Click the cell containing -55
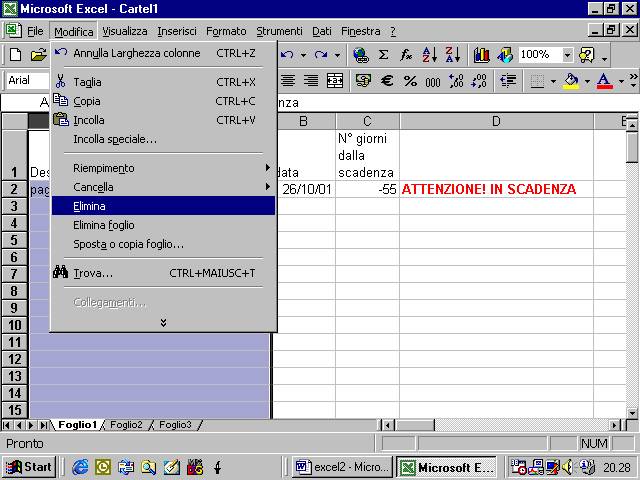 pyautogui.click(x=367, y=189)
